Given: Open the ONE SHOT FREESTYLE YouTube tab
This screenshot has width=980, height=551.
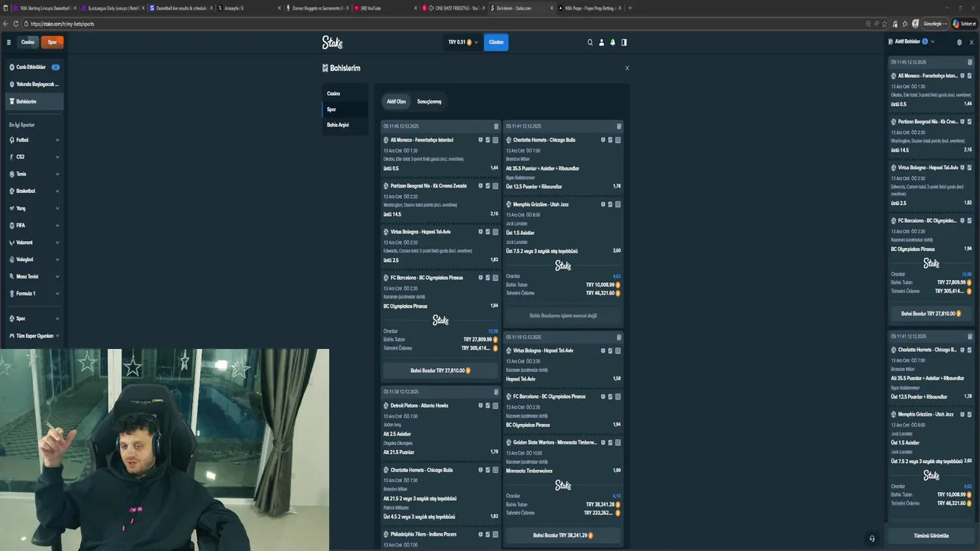Looking at the screenshot, I should (456, 8).
